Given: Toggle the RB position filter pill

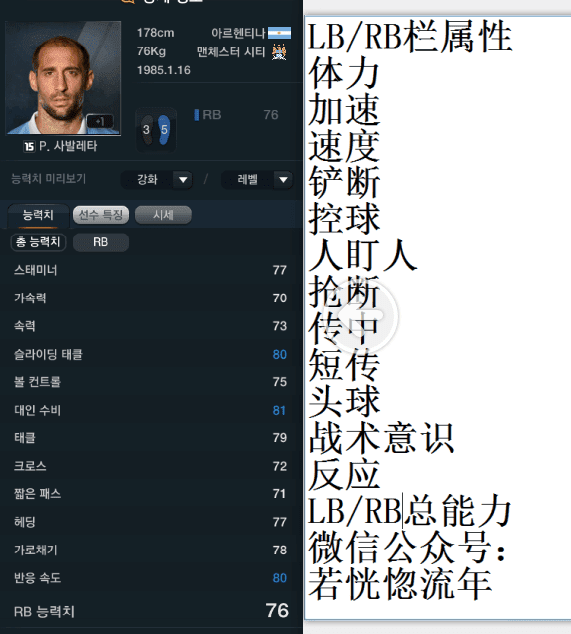Looking at the screenshot, I should coord(101,242).
